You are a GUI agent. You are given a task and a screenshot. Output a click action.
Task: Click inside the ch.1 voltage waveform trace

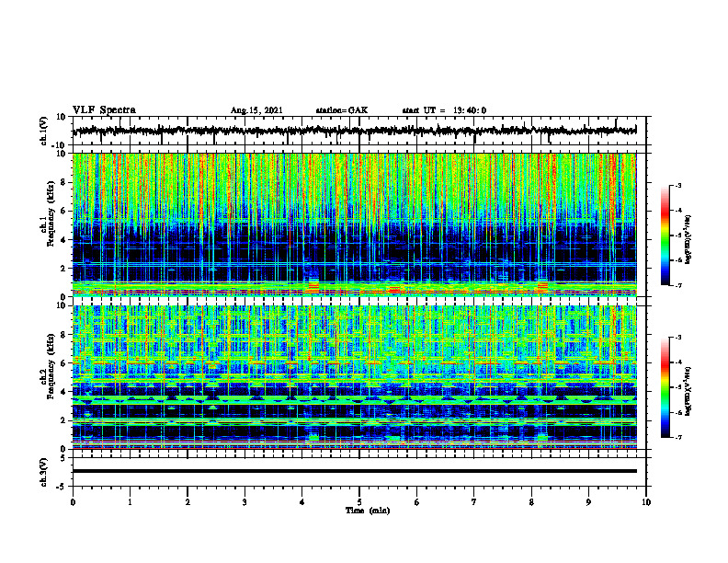pos(354,131)
